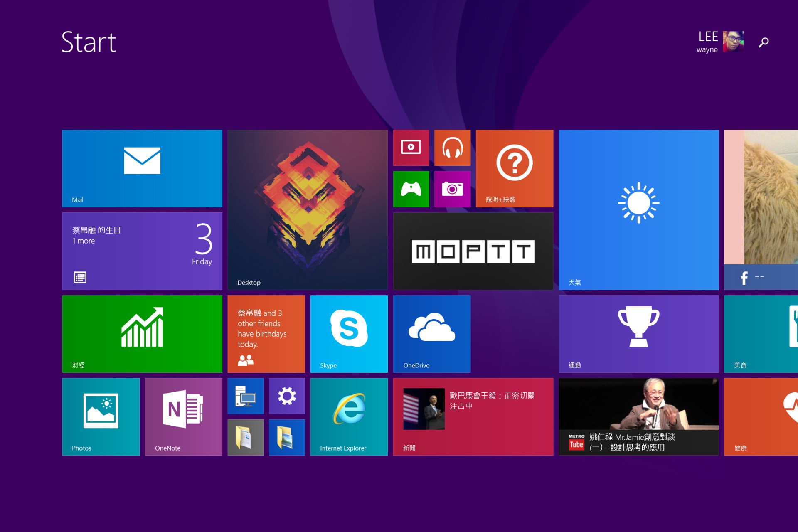This screenshot has height=532, width=798.
Task: Open the 運動 sports trophy tile
Action: tap(639, 334)
